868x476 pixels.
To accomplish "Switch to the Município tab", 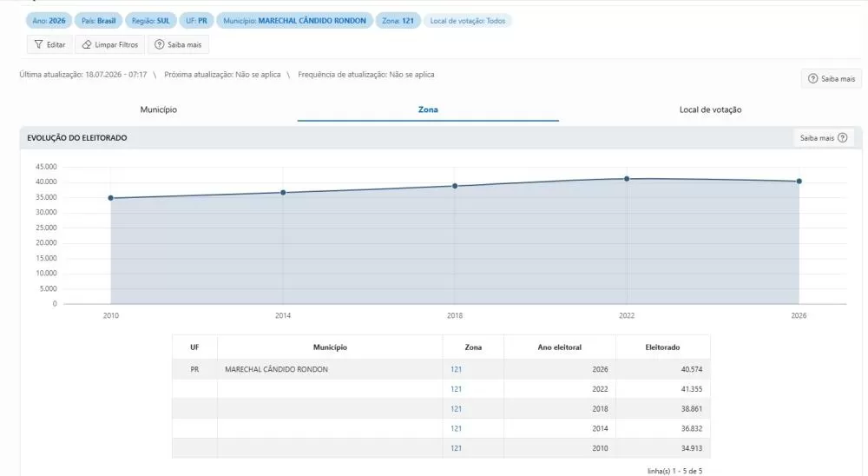I will pyautogui.click(x=158, y=109).
